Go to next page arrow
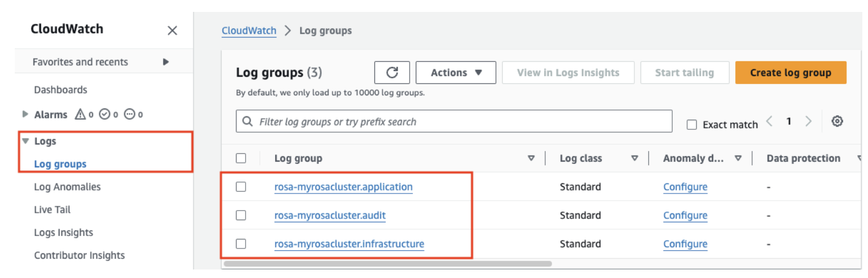The width and height of the screenshot is (868, 278). pos(808,121)
